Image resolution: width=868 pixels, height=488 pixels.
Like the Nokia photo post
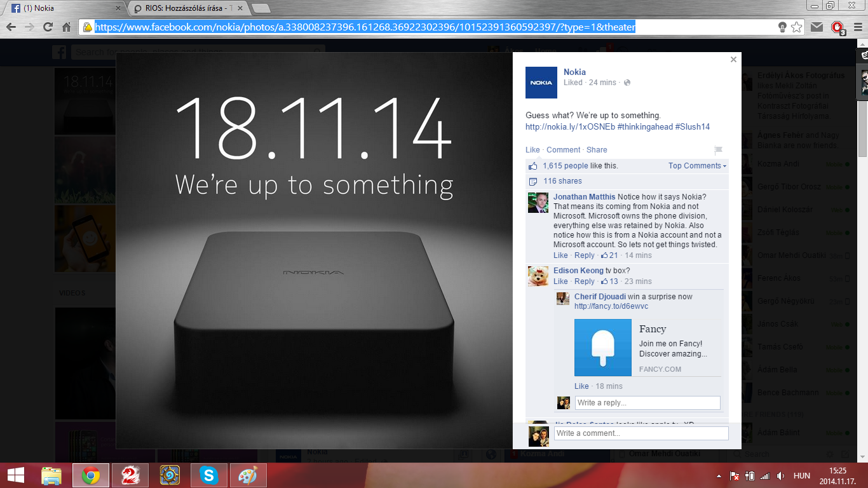pos(532,150)
